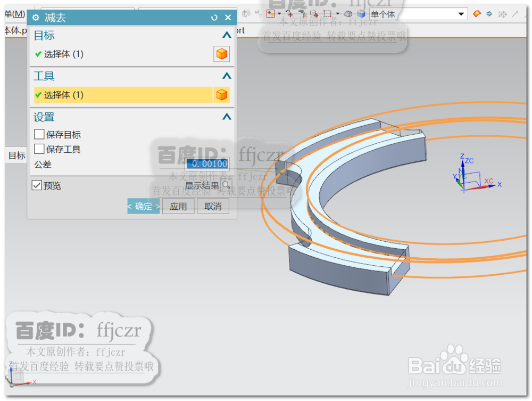Click the 目标 tab on the left edge
The width and height of the screenshot is (532, 401).
[16, 156]
